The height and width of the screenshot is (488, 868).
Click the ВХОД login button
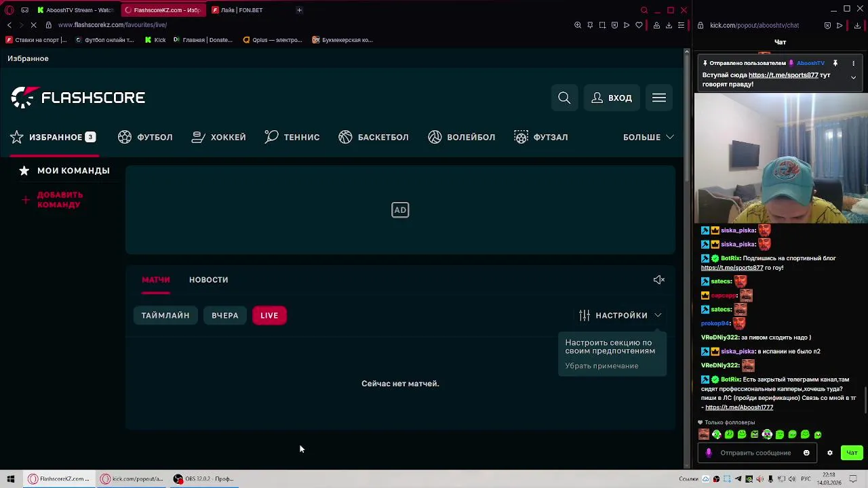pos(612,98)
